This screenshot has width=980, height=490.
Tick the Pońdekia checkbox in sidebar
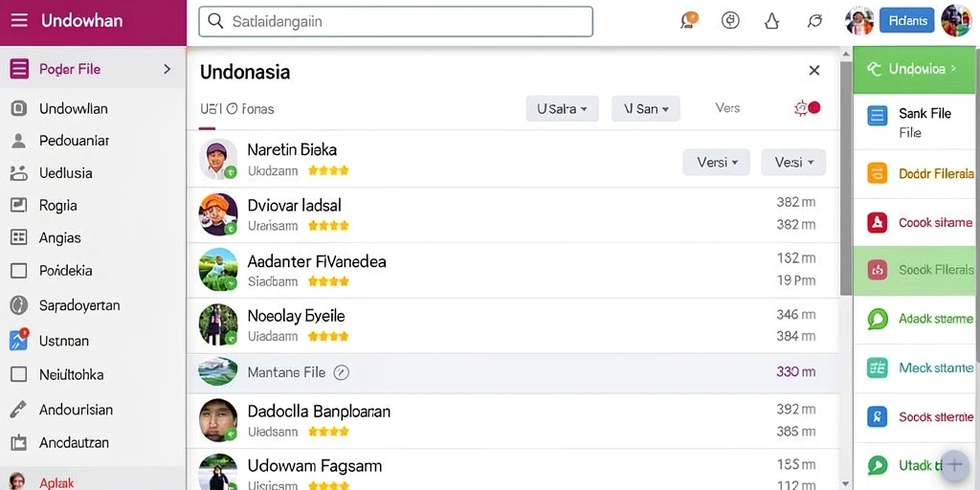19,271
